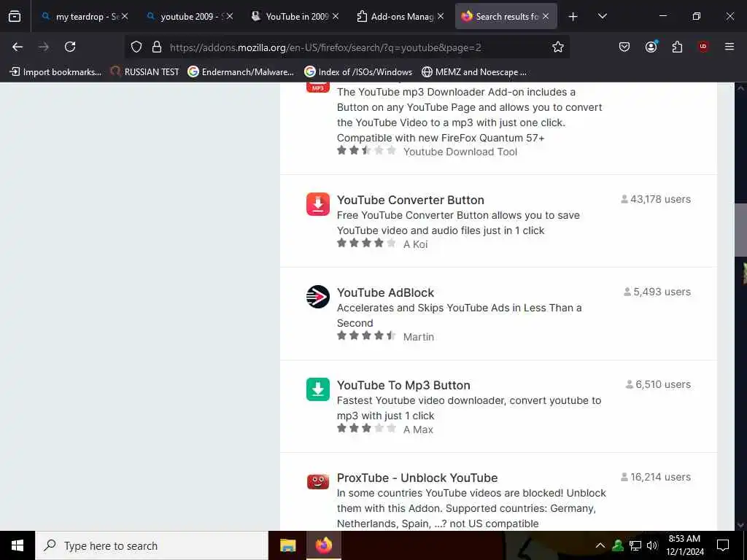This screenshot has width=747, height=560.
Task: Open ProxTube - Unblock YouTube add-on
Action: tap(417, 478)
